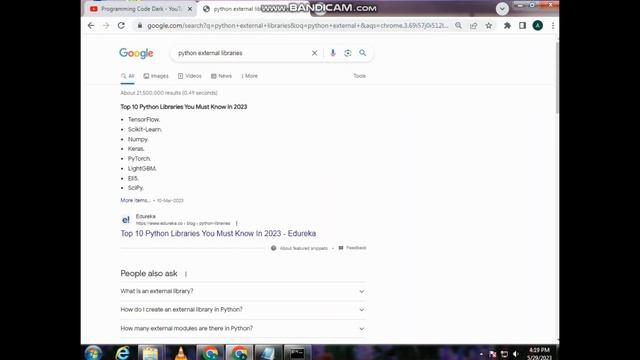
Task: Click the forward navigation arrow
Action: 106,25
